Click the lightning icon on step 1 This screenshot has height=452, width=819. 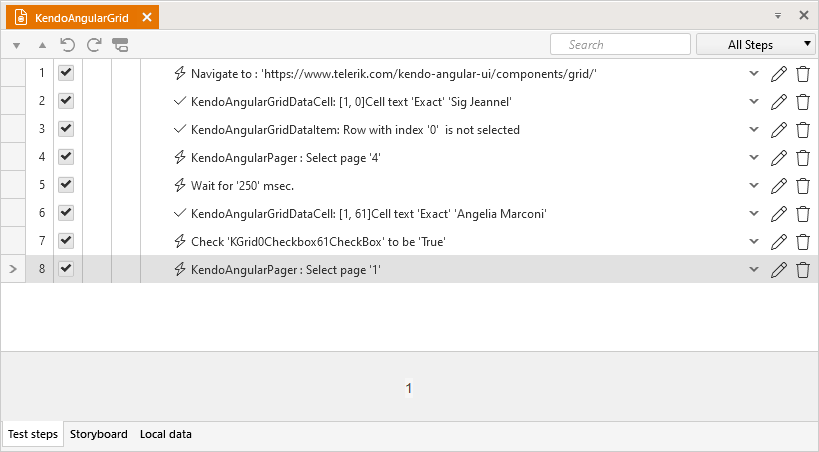coord(180,73)
